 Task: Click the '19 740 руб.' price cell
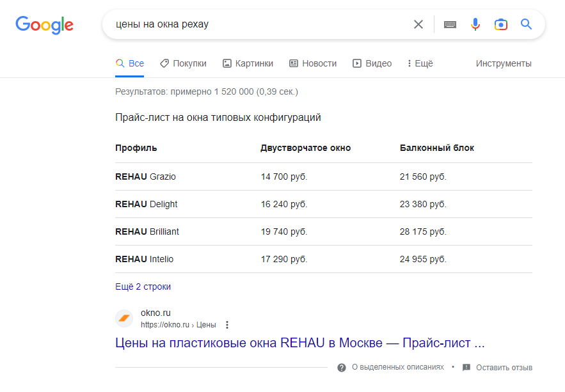pyautogui.click(x=284, y=231)
